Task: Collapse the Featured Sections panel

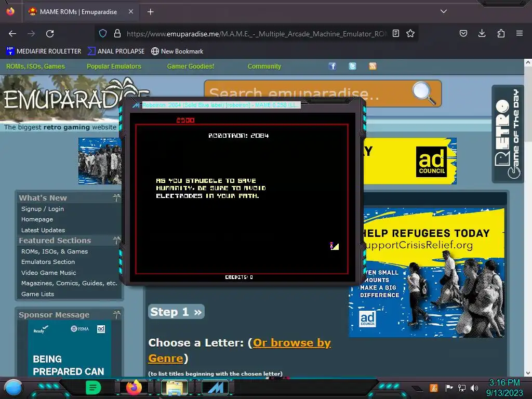Action: tap(116, 241)
